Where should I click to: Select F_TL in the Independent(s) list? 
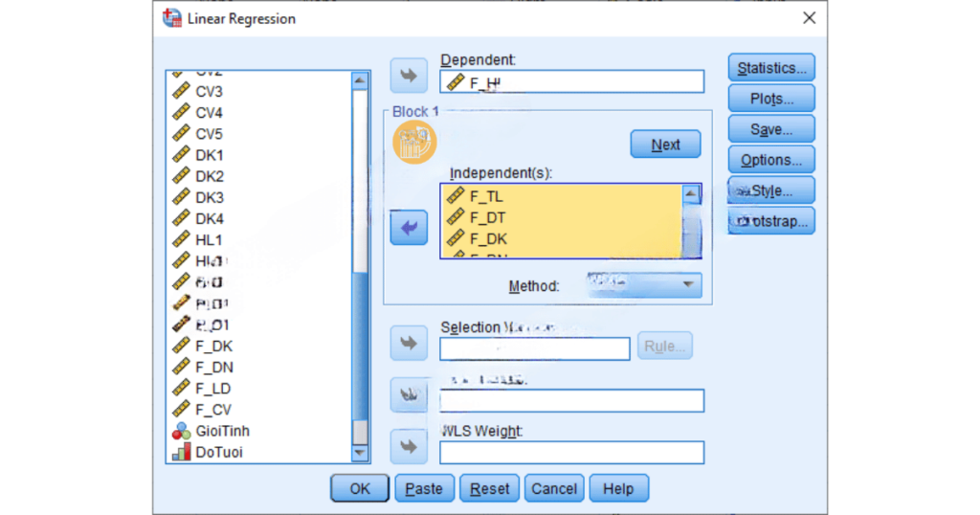click(x=486, y=196)
